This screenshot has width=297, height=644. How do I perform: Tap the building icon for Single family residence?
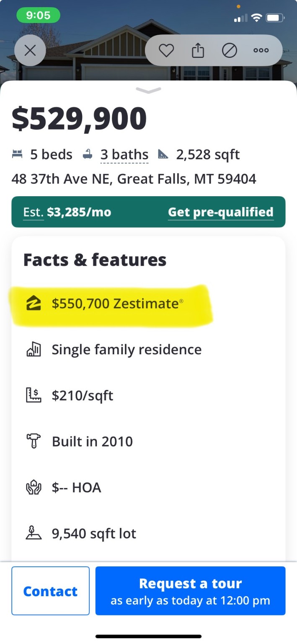click(34, 349)
